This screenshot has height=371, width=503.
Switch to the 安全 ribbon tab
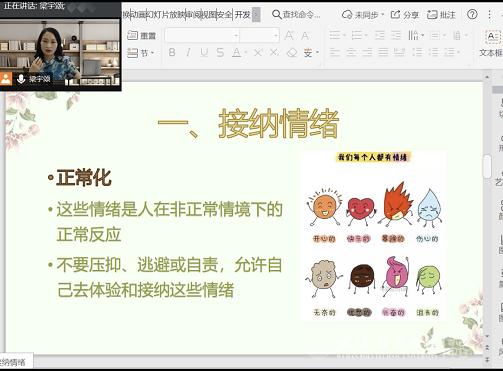[x=224, y=15]
